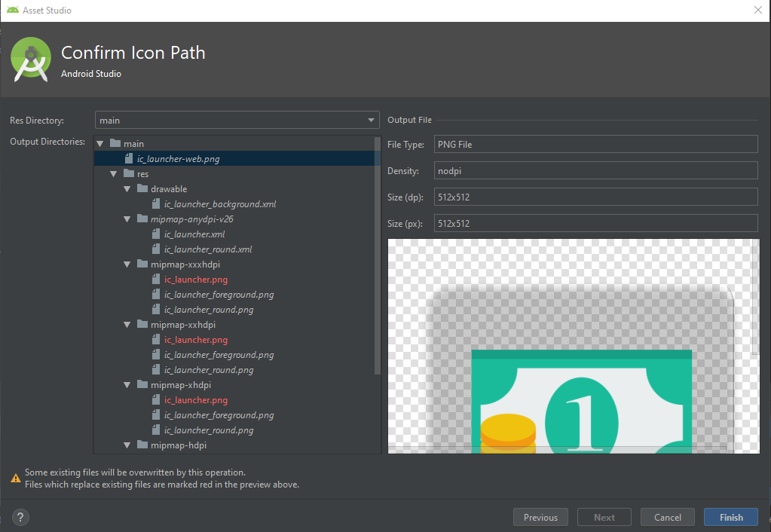Image resolution: width=771 pixels, height=532 pixels.
Task: Go back with the Previous button
Action: pyautogui.click(x=540, y=517)
